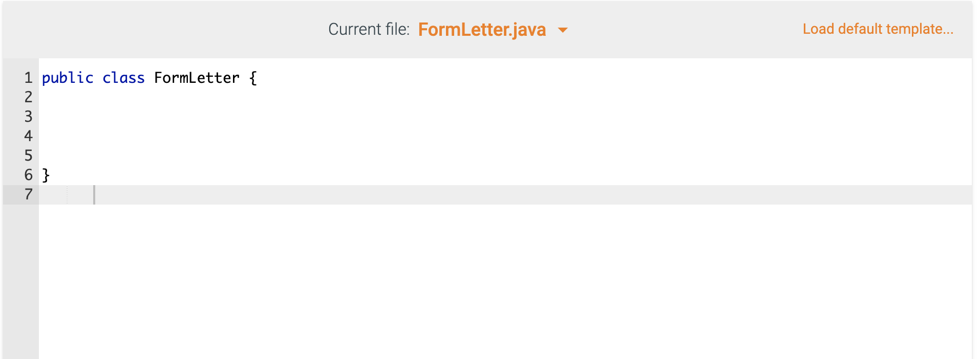The height and width of the screenshot is (359, 980).
Task: Click line number 1 in the gutter
Action: pyautogui.click(x=28, y=78)
